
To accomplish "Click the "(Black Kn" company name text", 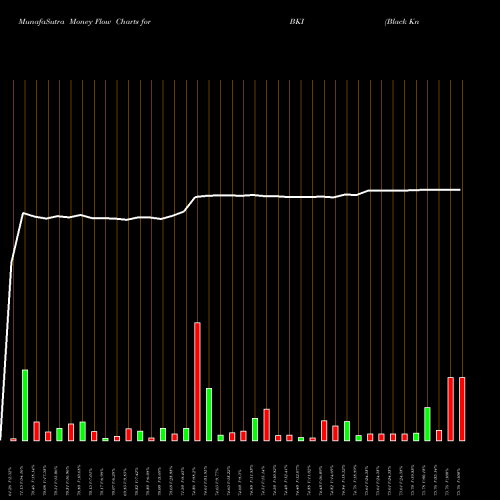I will pyautogui.click(x=402, y=22).
